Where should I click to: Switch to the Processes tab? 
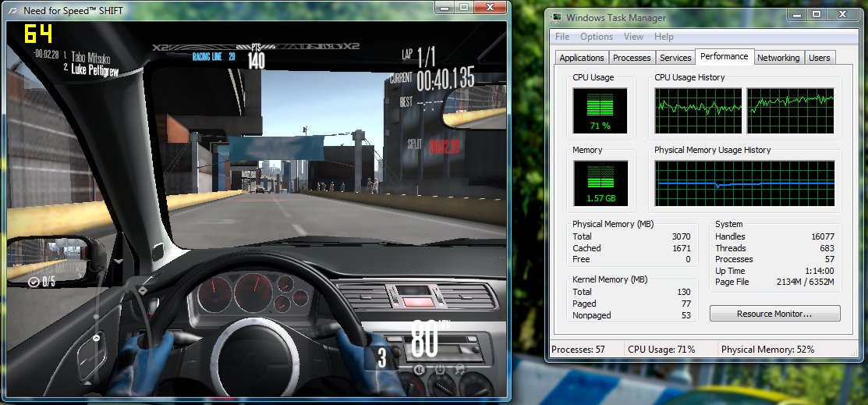click(632, 58)
